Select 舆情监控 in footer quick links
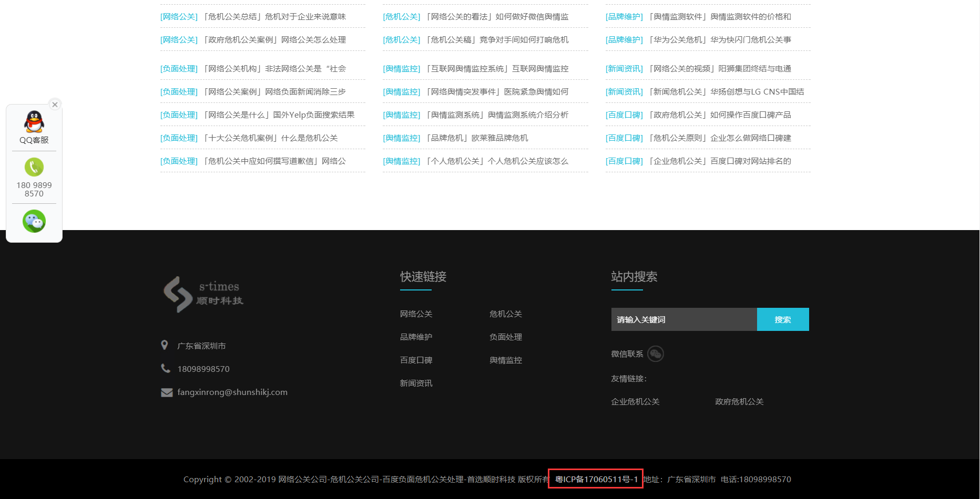 505,360
